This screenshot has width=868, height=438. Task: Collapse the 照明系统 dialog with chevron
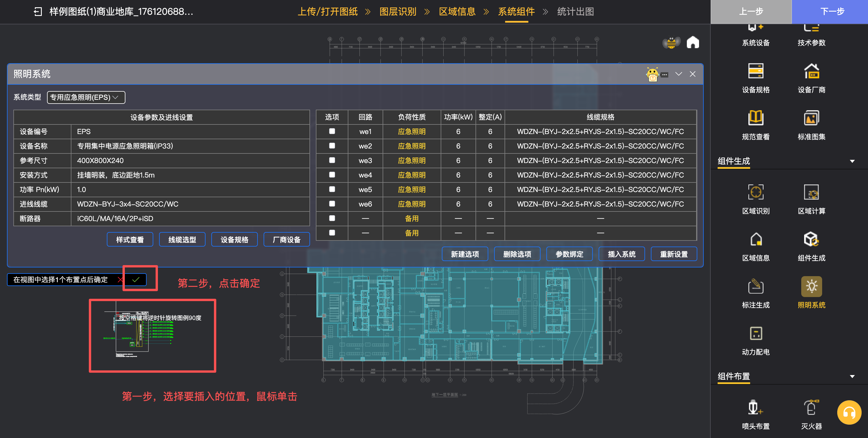pos(678,74)
